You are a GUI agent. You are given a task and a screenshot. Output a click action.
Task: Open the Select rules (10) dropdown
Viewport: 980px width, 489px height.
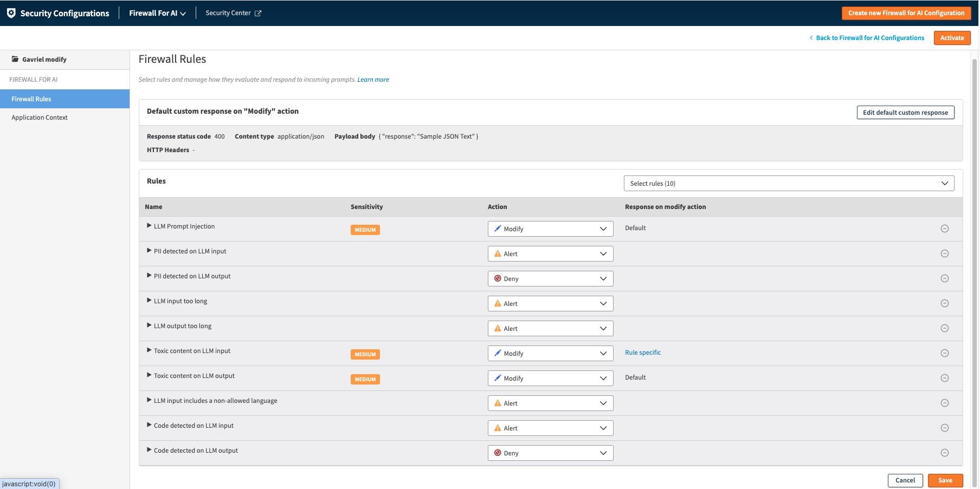[789, 184]
